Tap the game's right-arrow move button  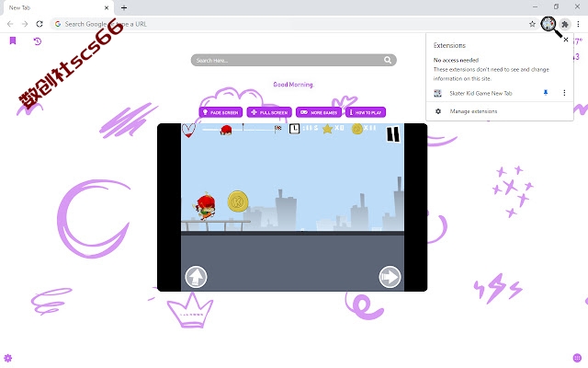(x=390, y=277)
